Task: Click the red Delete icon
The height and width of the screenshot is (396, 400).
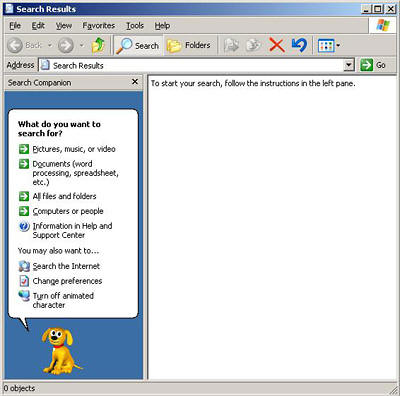Action: tap(277, 45)
